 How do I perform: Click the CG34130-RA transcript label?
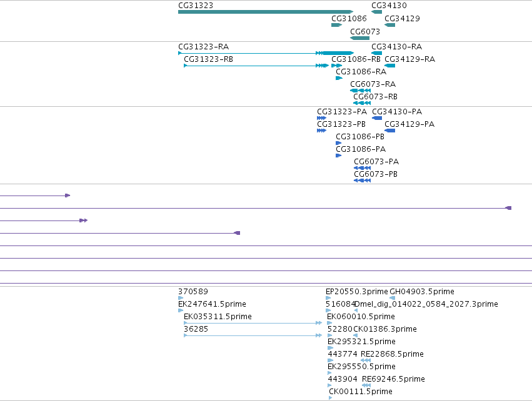(x=396, y=47)
